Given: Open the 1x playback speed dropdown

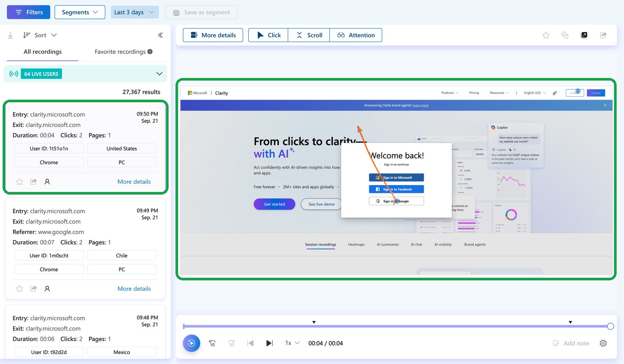Looking at the screenshot, I should tap(292, 343).
